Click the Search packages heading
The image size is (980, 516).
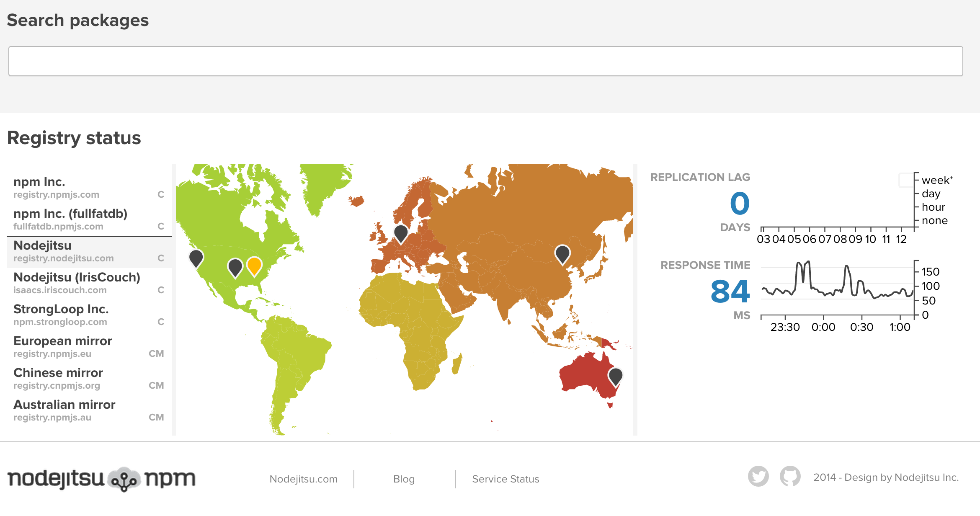coord(78,21)
